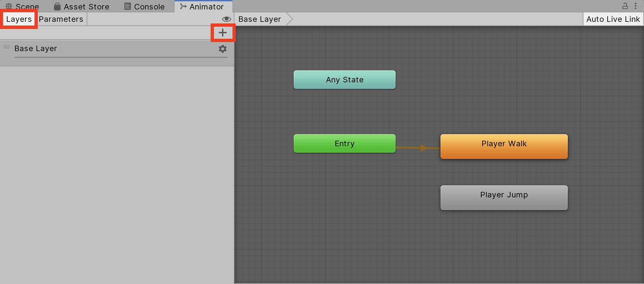Select the Player Jump state node

pos(504,198)
